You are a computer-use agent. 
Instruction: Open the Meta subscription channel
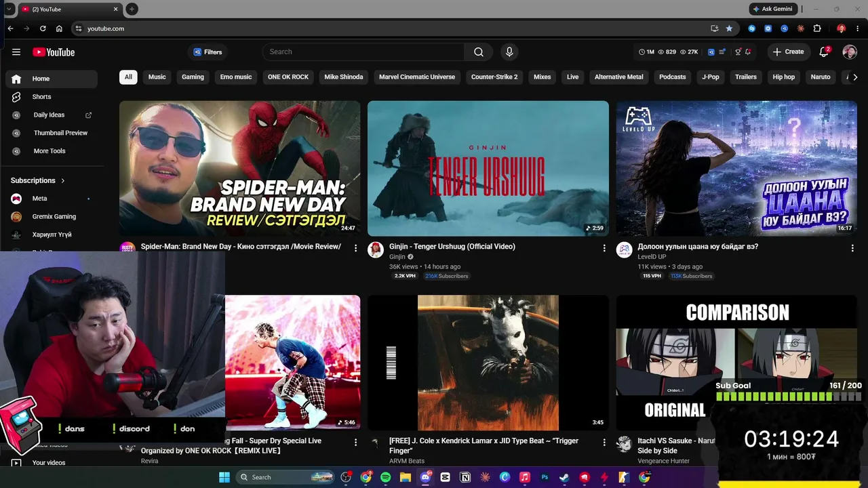pos(52,199)
